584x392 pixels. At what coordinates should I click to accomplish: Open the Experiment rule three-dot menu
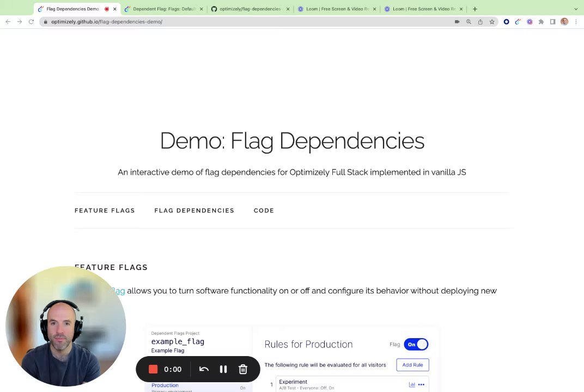click(421, 384)
